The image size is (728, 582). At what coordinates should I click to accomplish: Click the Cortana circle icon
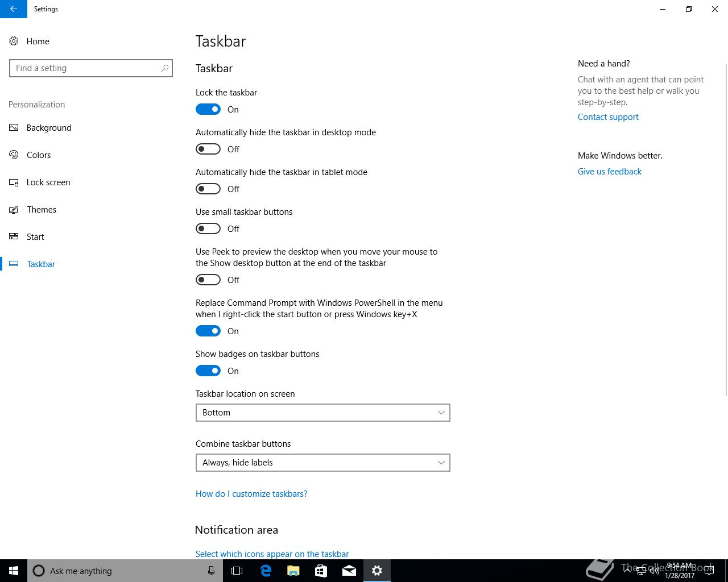pyautogui.click(x=39, y=571)
